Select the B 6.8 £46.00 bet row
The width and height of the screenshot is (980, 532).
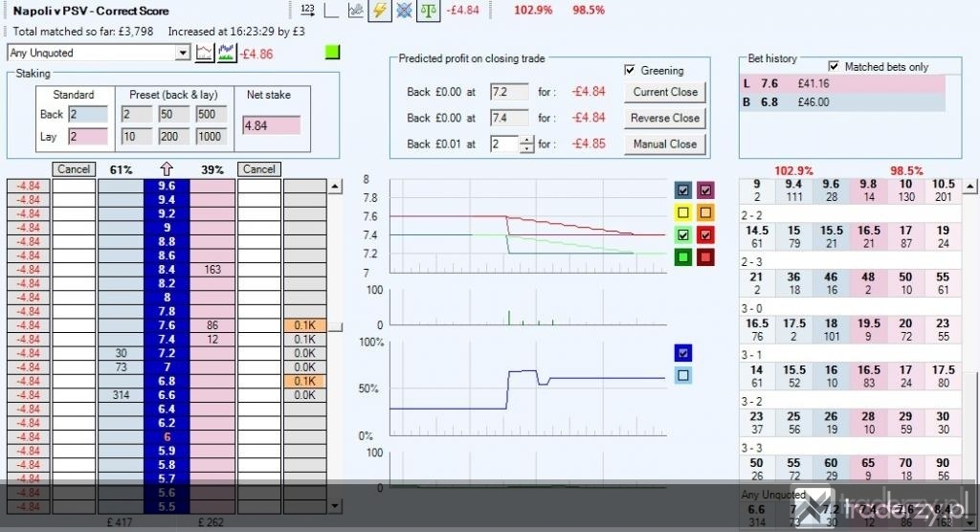pyautogui.click(x=842, y=101)
